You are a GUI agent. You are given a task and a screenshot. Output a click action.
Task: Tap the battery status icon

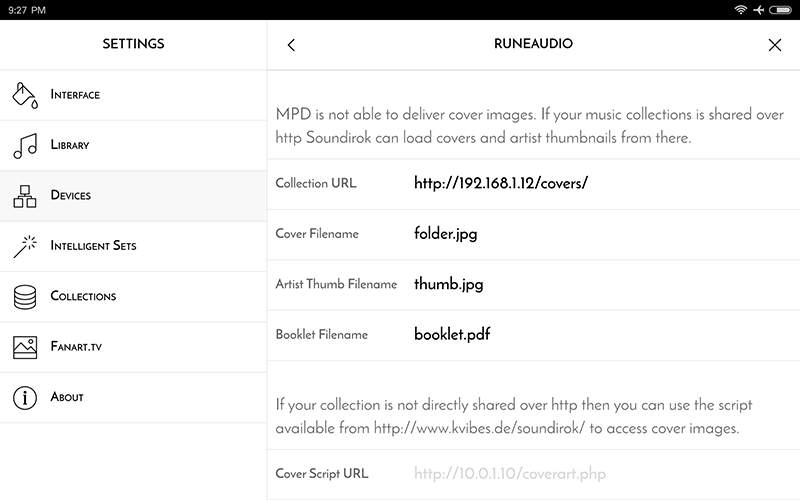pyautogui.click(x=780, y=10)
